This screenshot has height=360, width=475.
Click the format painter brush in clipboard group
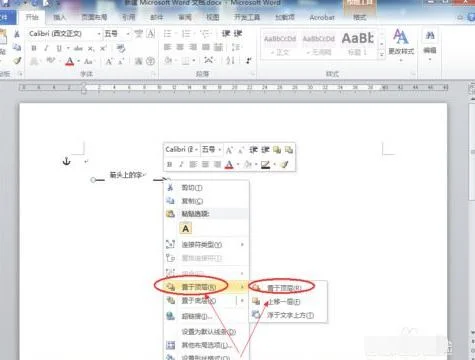(17, 61)
